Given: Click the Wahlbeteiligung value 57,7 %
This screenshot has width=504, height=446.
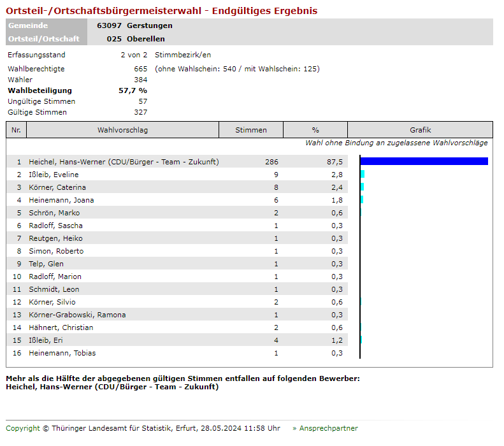Looking at the screenshot, I should pyautogui.click(x=133, y=90).
